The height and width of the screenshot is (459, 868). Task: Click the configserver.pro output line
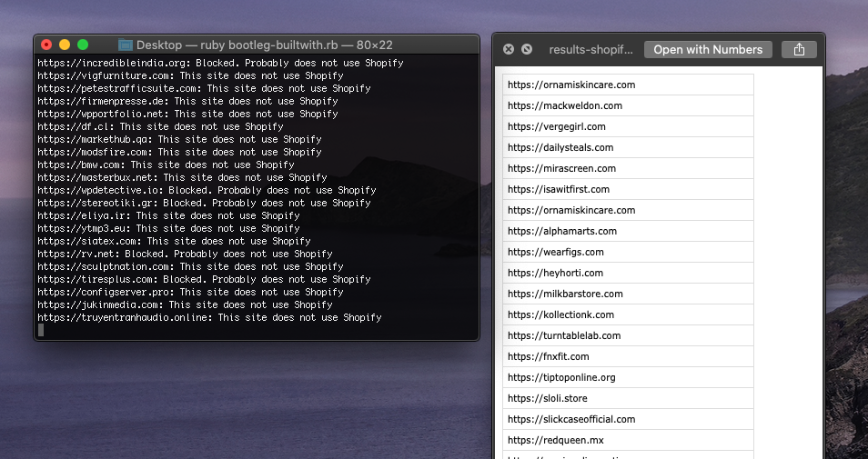pos(190,292)
